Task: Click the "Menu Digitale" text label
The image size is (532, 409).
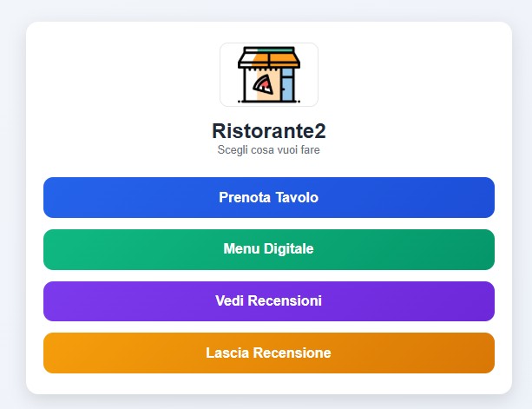Action: tap(268, 249)
